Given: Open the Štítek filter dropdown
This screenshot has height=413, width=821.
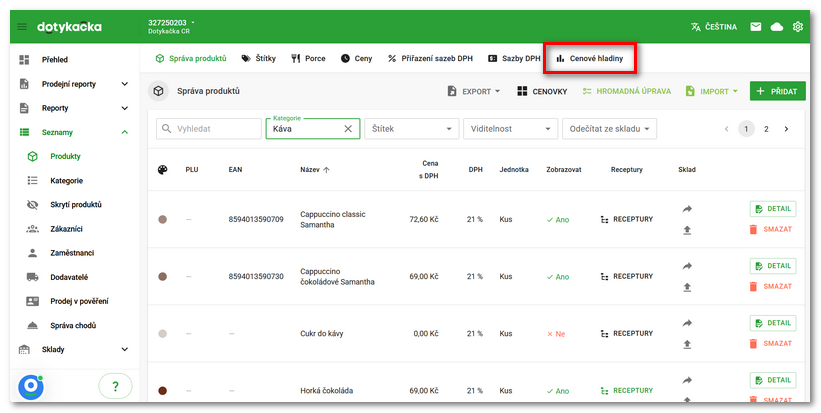Looking at the screenshot, I should click(411, 129).
